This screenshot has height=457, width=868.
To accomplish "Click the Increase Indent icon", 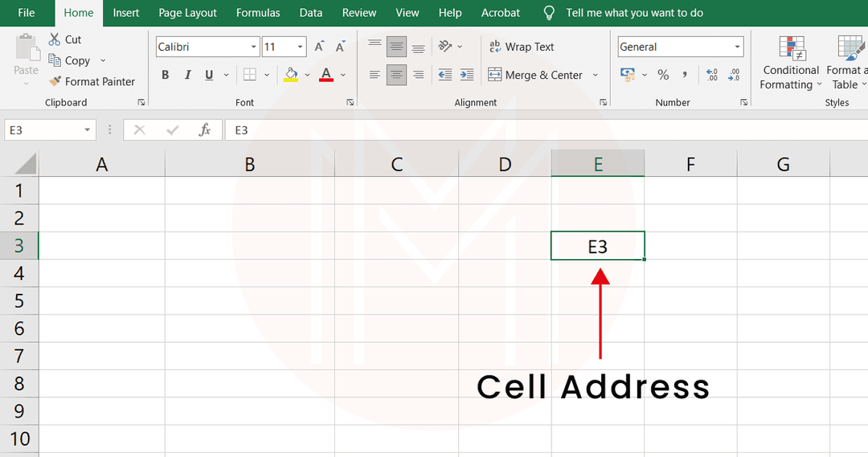I will pos(466,75).
